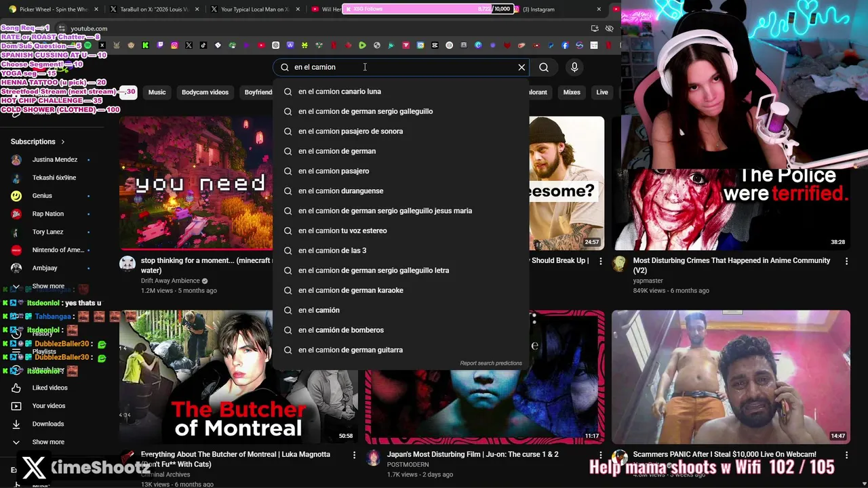Screen dimensions: 868x488
Task: Select the Live filter chip
Action: [x=602, y=92]
